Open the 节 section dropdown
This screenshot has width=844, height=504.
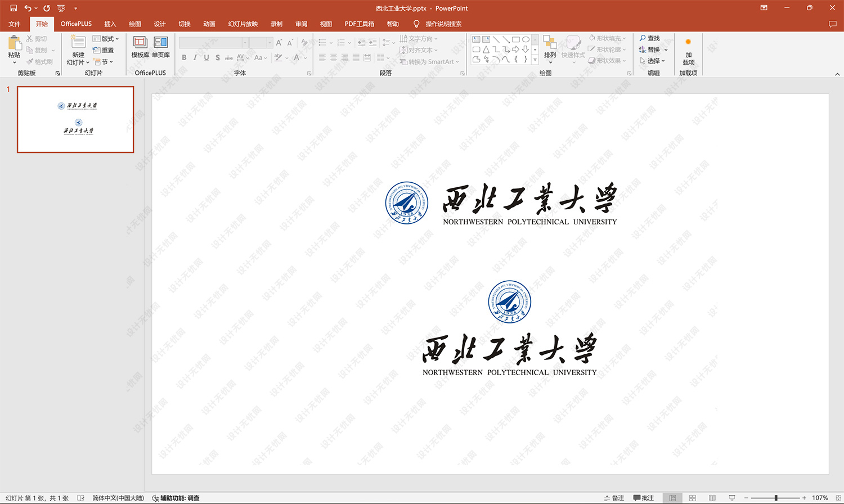104,62
